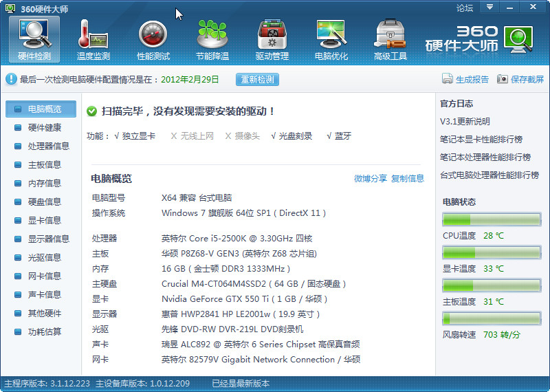Open the 论坛 forum link
Viewport: 550px width, 392px height.
tap(465, 8)
